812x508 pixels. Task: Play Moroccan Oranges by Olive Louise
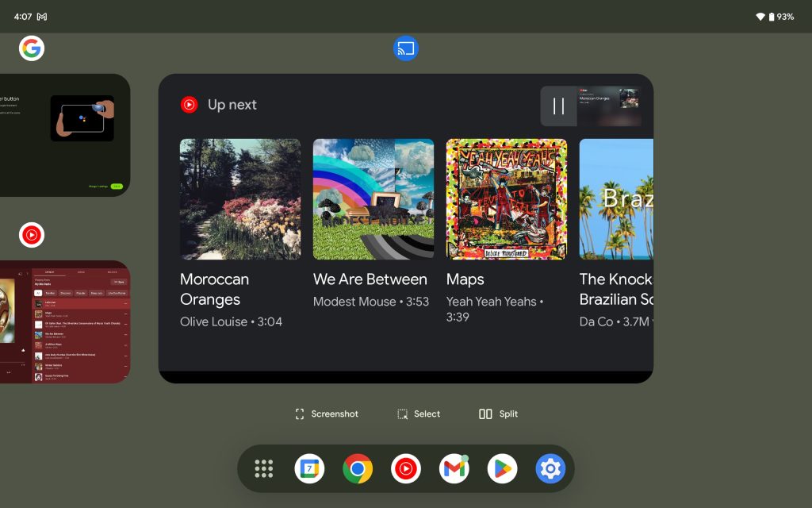click(x=240, y=199)
